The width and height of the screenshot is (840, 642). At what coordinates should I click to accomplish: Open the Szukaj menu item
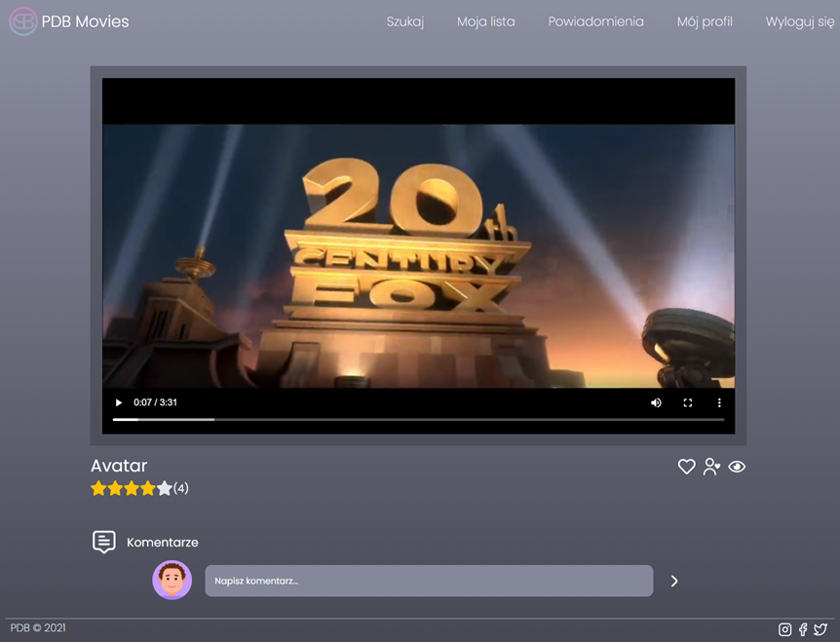click(405, 21)
